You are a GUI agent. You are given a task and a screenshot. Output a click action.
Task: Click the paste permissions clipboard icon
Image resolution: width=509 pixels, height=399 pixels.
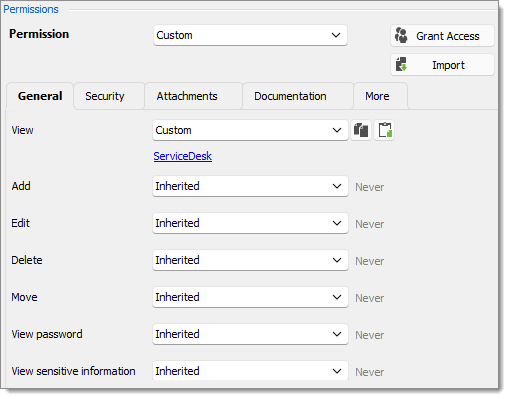coord(384,130)
